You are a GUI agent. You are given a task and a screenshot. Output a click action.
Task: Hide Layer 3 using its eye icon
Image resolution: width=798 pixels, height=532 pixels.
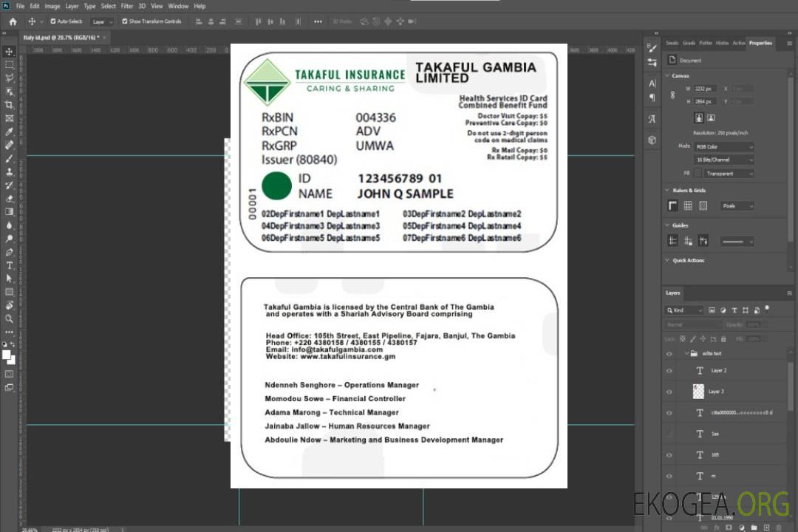(669, 392)
